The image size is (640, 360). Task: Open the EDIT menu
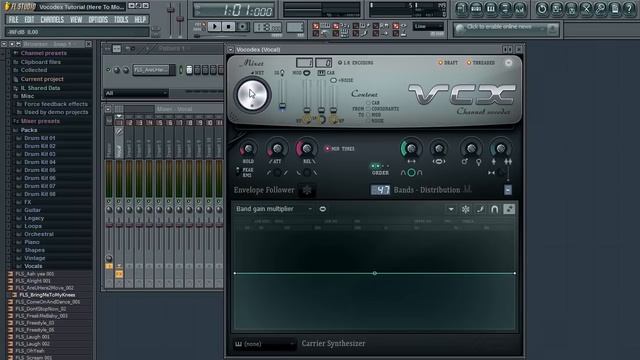29,20
